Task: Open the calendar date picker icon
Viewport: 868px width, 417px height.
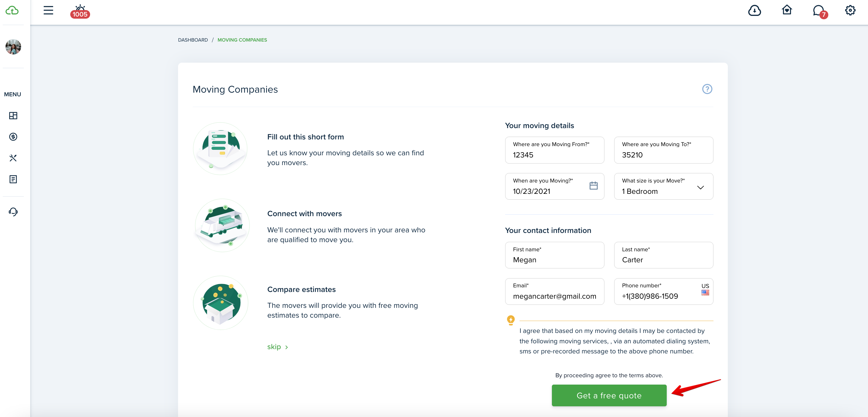Action: (593, 186)
